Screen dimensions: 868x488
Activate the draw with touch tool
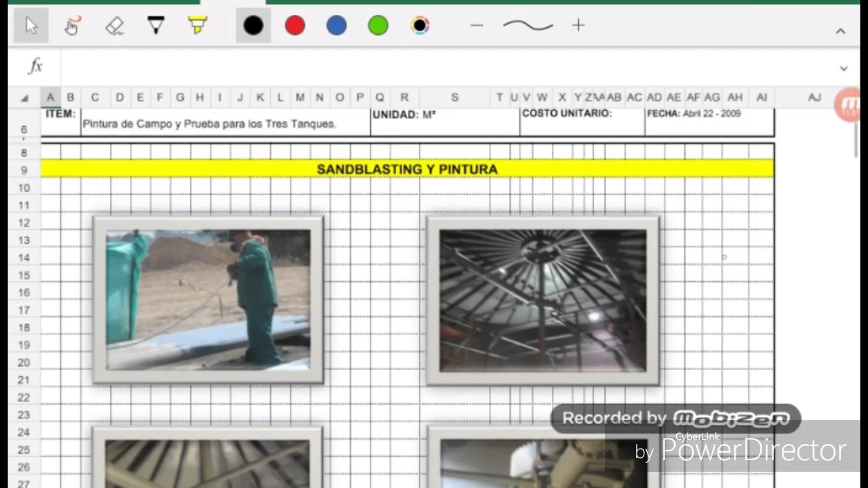pyautogui.click(x=73, y=26)
